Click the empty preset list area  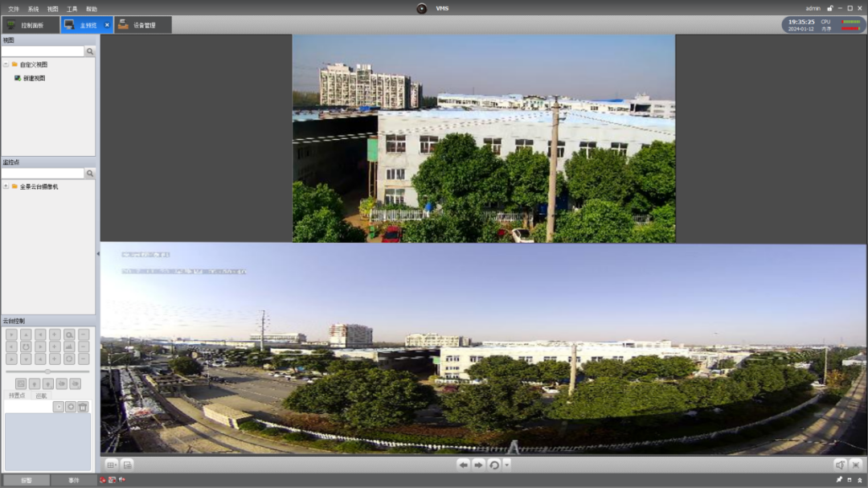pos(47,441)
